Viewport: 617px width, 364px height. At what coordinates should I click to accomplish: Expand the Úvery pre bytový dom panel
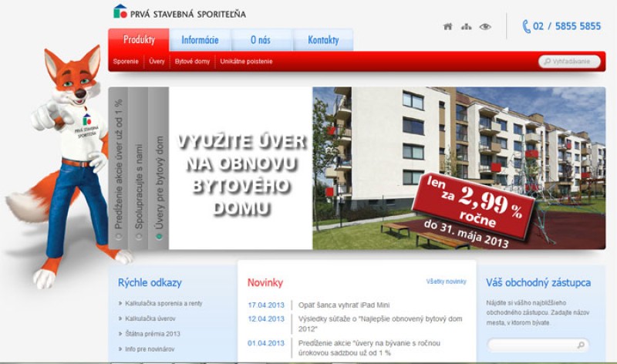coord(159,168)
